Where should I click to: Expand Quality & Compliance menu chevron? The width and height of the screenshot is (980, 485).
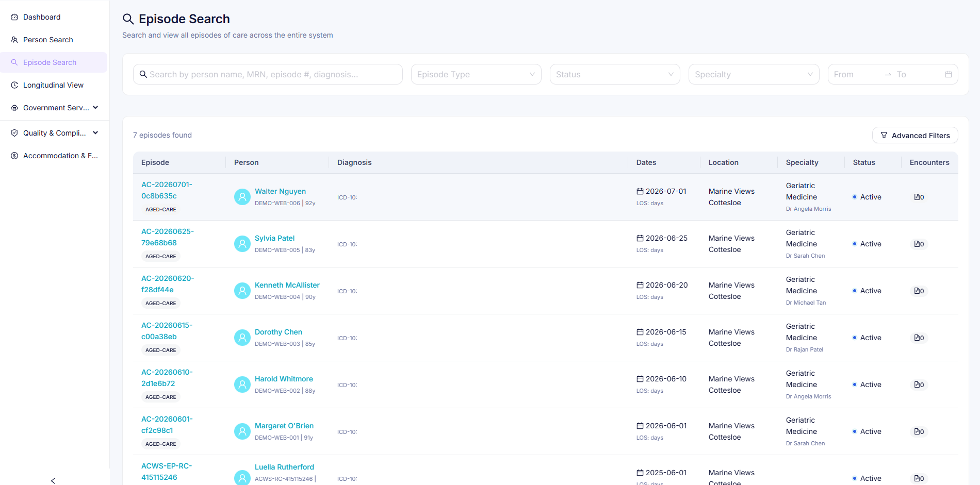pos(95,133)
